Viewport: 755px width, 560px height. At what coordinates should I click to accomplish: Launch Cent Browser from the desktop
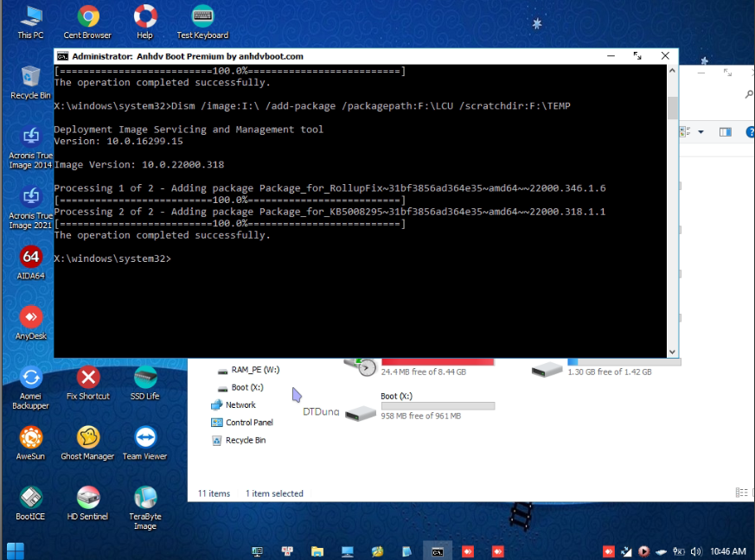tap(87, 22)
